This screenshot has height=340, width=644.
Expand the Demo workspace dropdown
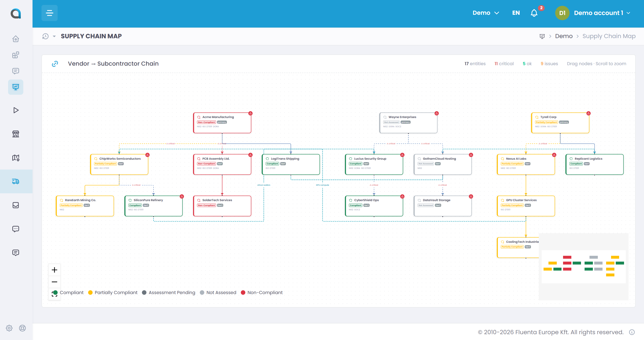tap(486, 13)
